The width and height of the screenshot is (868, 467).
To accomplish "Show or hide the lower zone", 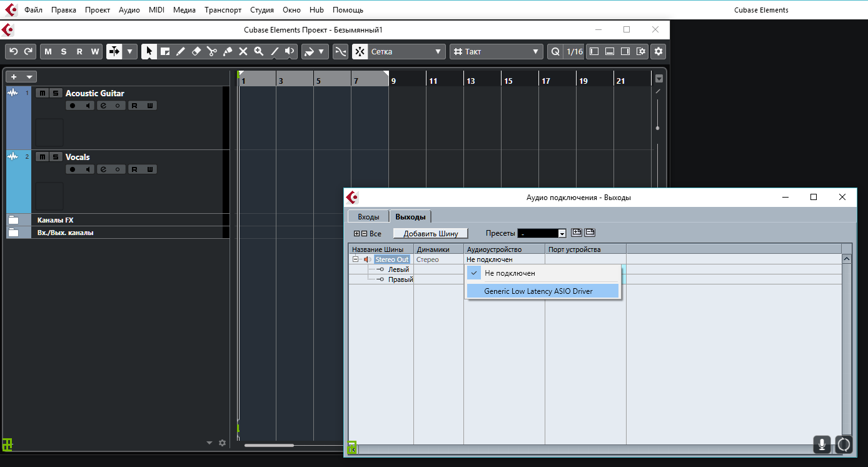I will pos(610,51).
